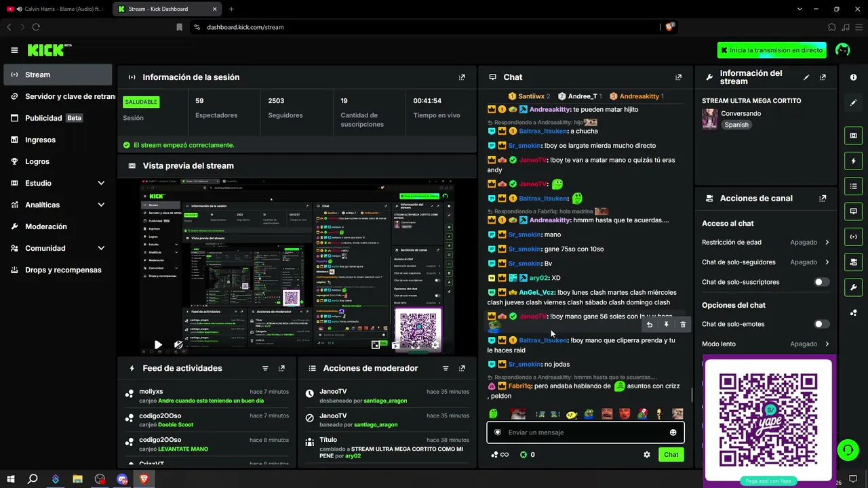Toggle the channel actions panel in right rail
Viewport: 868px width, 488px height.
point(853,262)
